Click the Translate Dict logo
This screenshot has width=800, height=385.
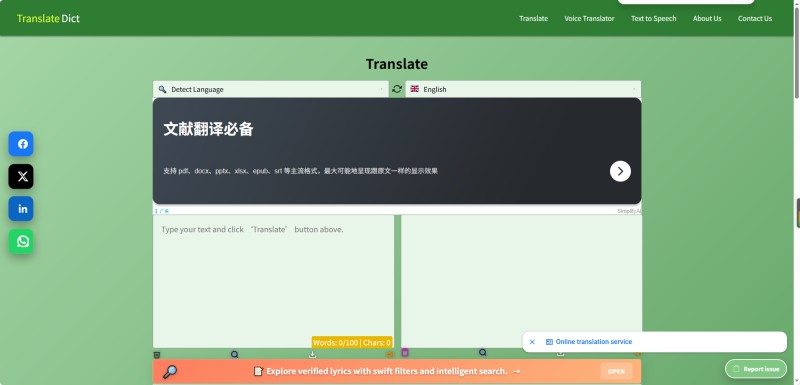click(48, 18)
